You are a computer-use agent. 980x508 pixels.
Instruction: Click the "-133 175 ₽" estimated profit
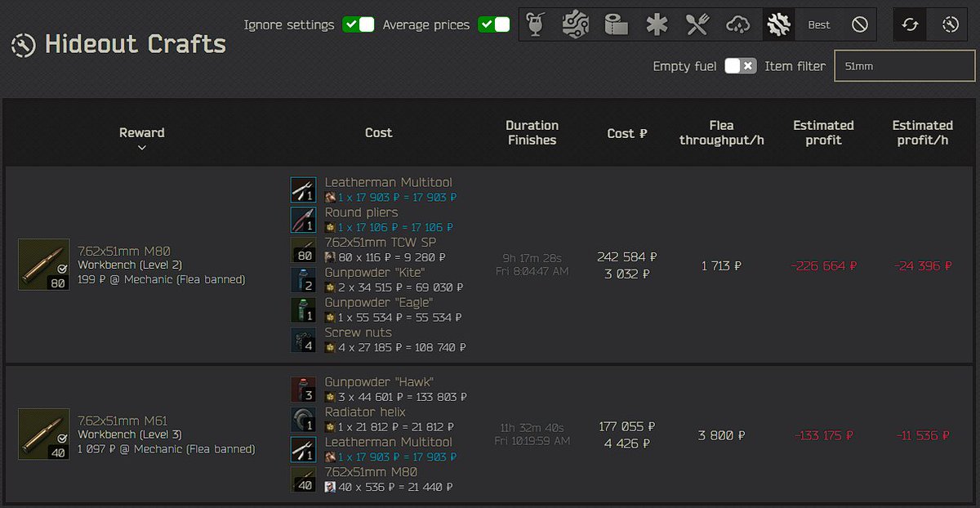click(x=823, y=435)
